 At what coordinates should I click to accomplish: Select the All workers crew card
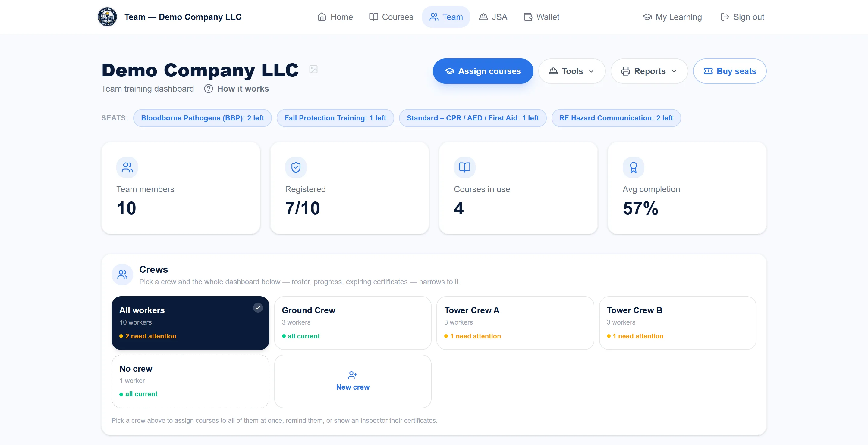coord(190,323)
